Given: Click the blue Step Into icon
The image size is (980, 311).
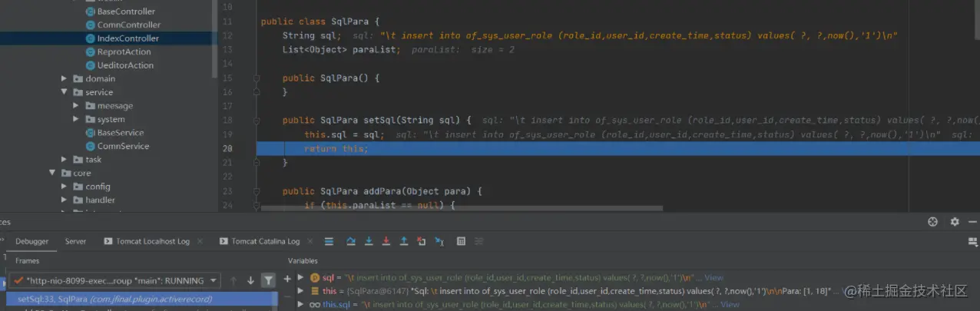Looking at the screenshot, I should [369, 241].
